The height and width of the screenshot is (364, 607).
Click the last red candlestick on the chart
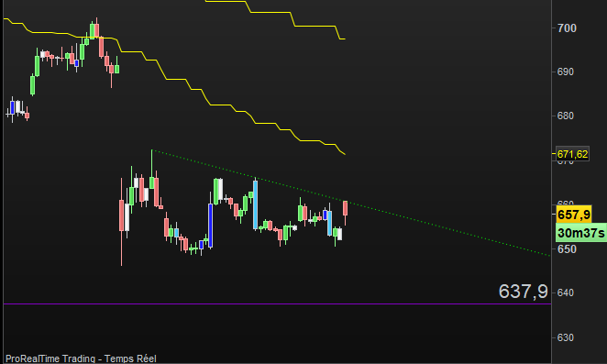coord(345,209)
